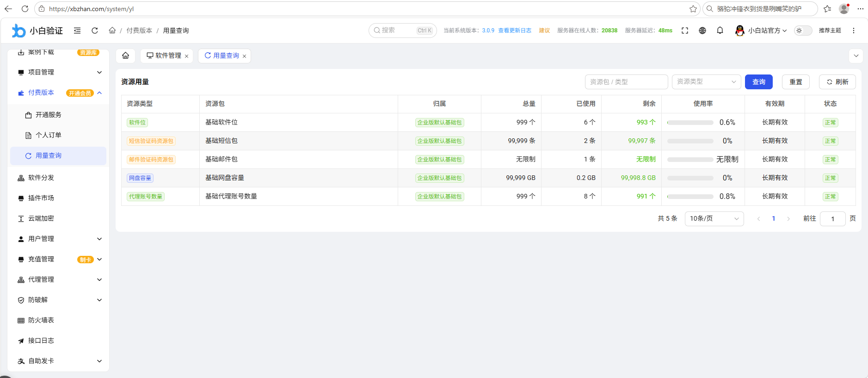
Task: Click 付费版本 breadcrumb
Action: pyautogui.click(x=139, y=31)
